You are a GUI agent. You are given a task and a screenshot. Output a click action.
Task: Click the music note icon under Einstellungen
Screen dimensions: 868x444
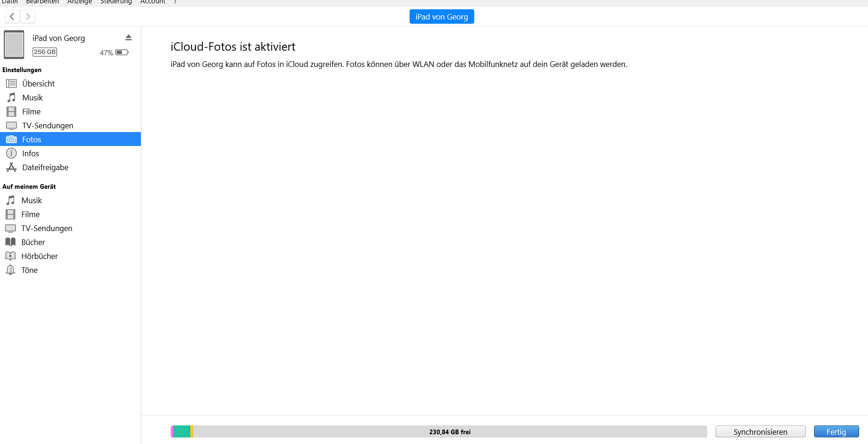click(11, 98)
